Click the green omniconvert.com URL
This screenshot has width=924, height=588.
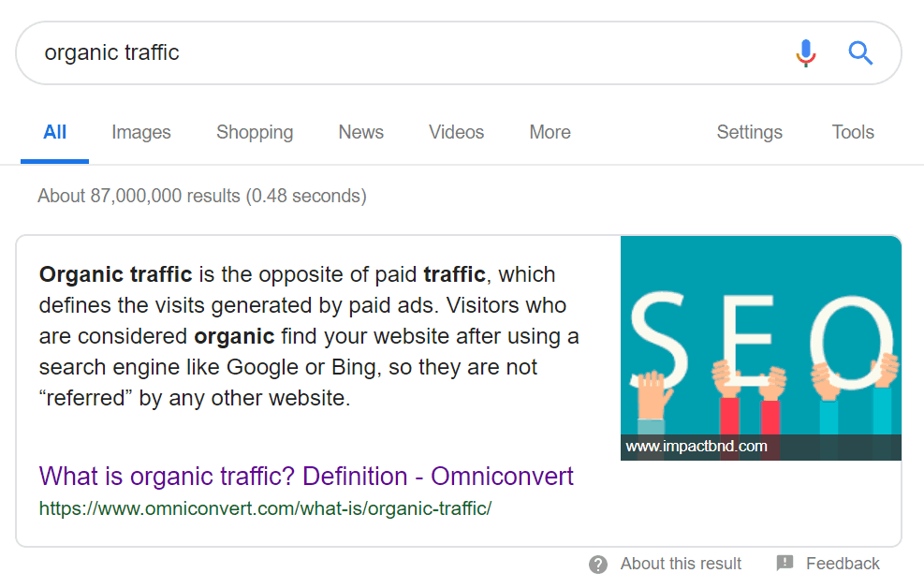click(x=265, y=508)
